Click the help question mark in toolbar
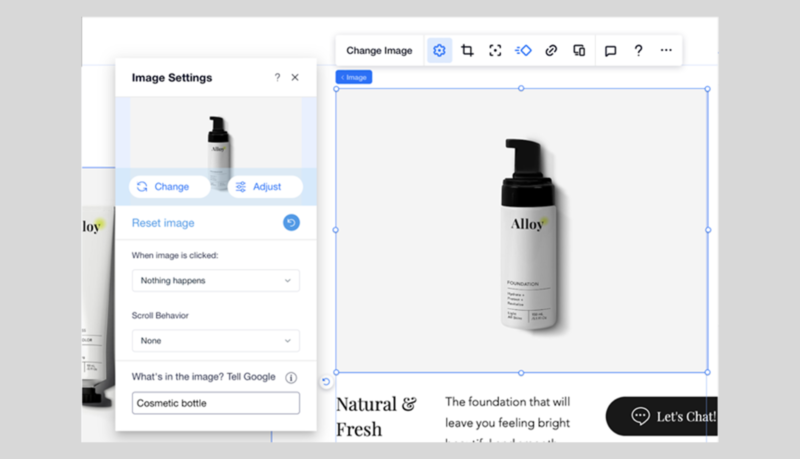The image size is (800, 459). click(638, 50)
